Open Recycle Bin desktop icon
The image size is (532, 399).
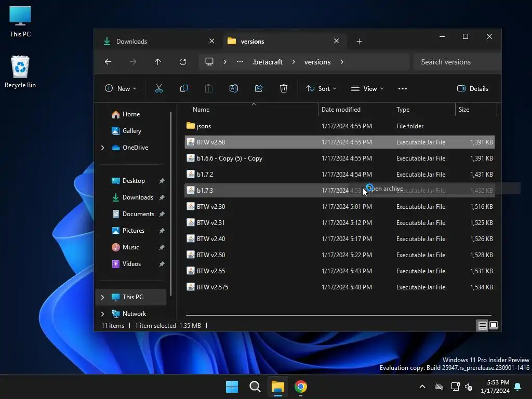click(x=20, y=72)
